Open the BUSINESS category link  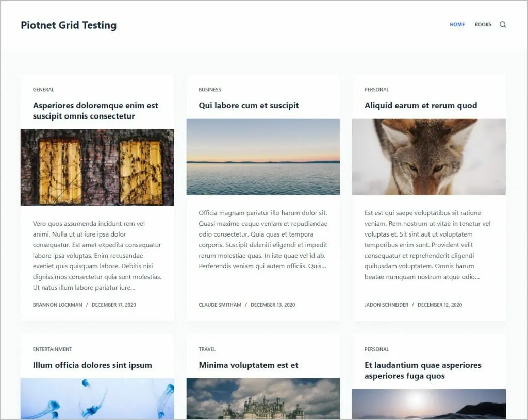210,89
